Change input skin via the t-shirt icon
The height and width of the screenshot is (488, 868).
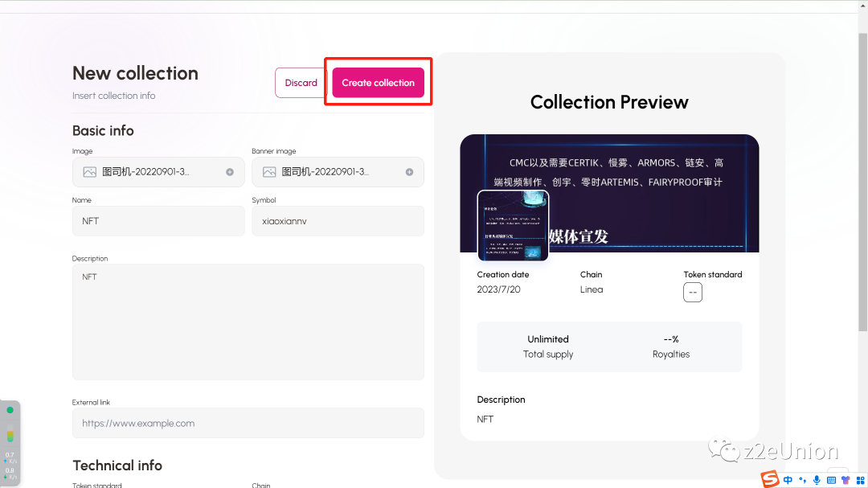[845, 480]
